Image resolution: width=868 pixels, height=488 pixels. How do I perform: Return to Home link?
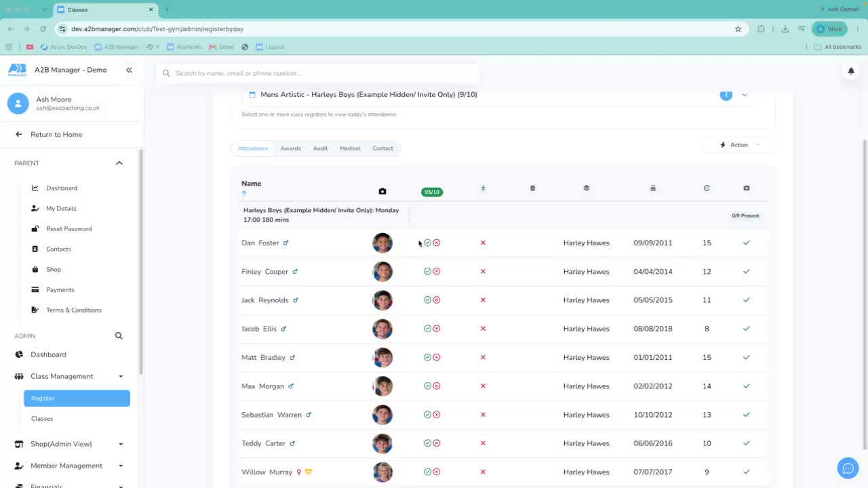(56, 134)
